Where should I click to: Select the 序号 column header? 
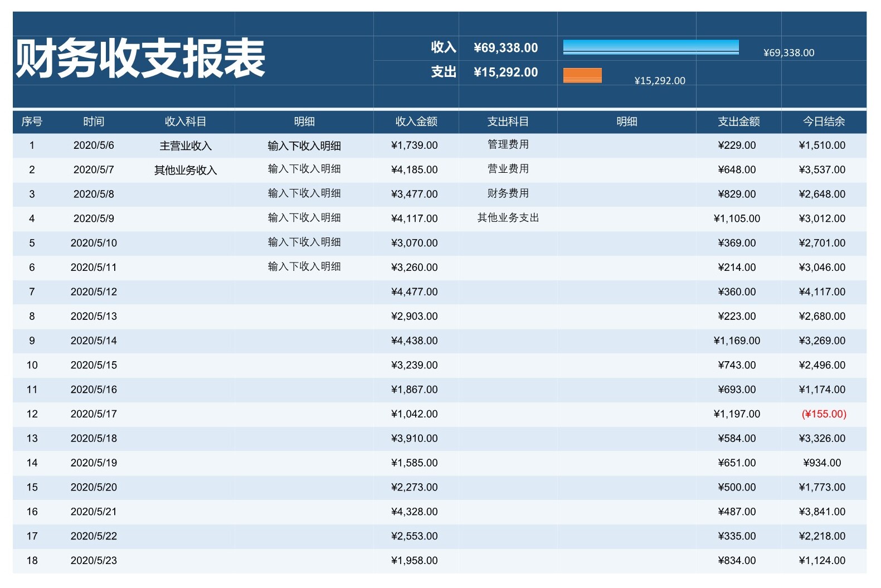(x=32, y=122)
